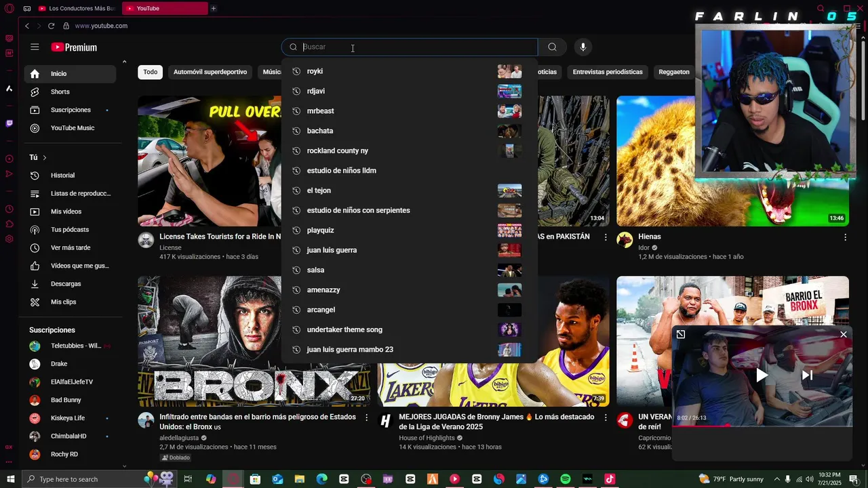868x488 pixels.
Task: Open Shorts in the sidebar
Action: coord(70,91)
